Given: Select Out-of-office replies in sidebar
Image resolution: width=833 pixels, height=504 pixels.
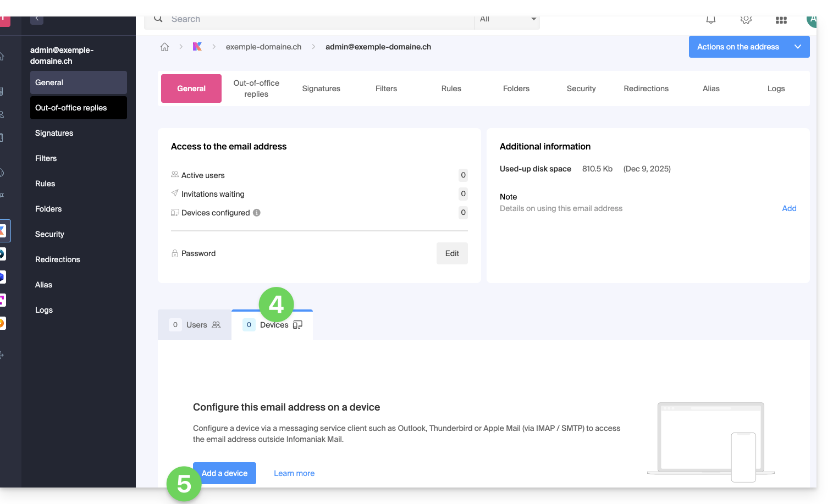Looking at the screenshot, I should point(78,108).
